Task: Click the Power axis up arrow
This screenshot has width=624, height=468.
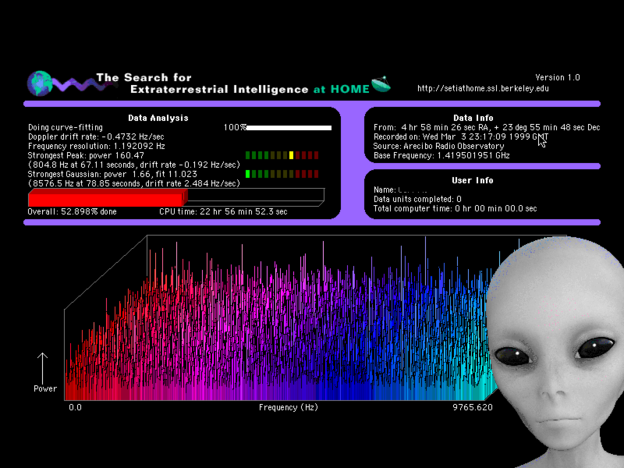Action: pyautogui.click(x=43, y=368)
